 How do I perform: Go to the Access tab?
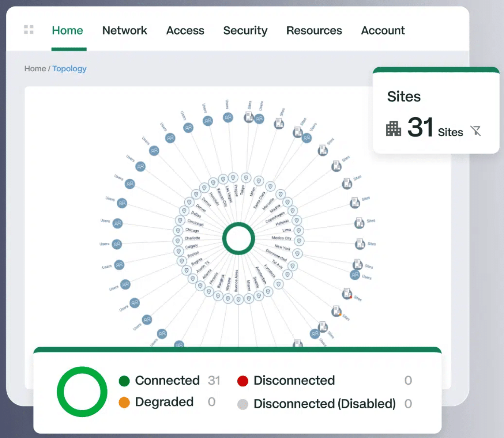pos(185,31)
